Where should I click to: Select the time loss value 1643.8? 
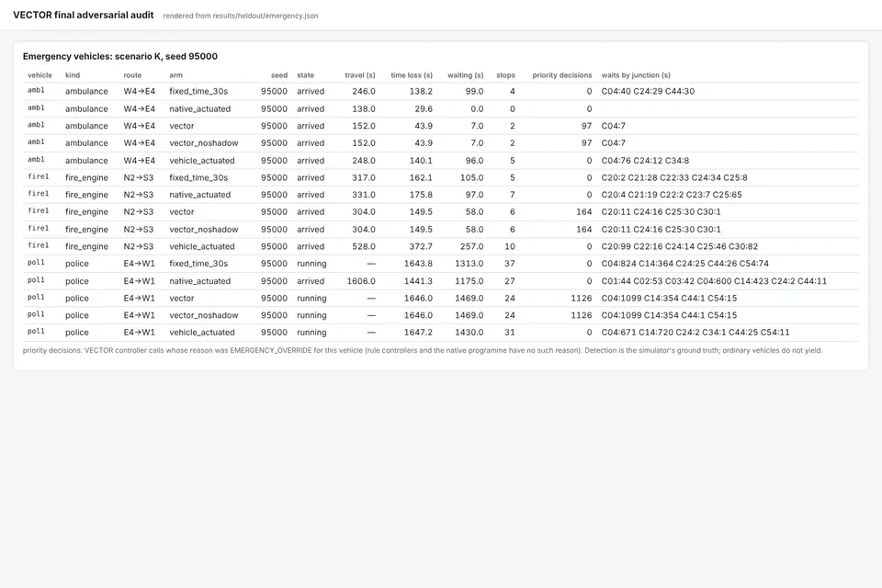point(419,264)
